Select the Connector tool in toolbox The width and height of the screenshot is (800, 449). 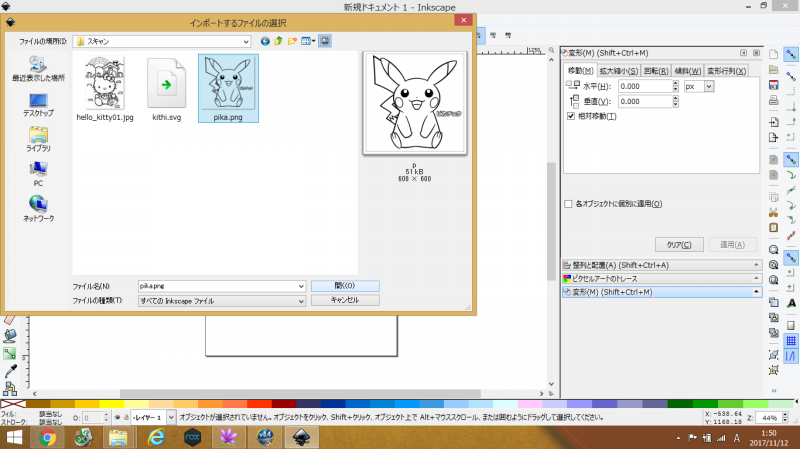[x=10, y=388]
